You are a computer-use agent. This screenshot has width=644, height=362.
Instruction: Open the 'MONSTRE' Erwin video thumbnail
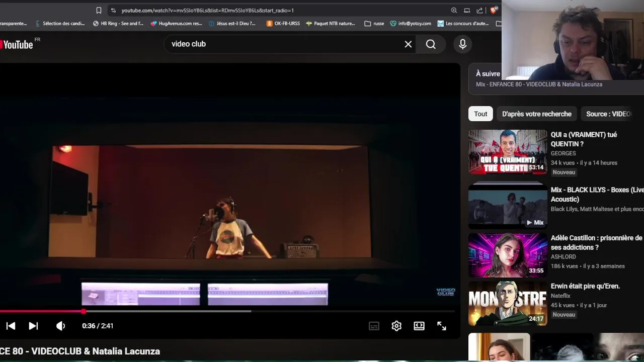tap(508, 303)
